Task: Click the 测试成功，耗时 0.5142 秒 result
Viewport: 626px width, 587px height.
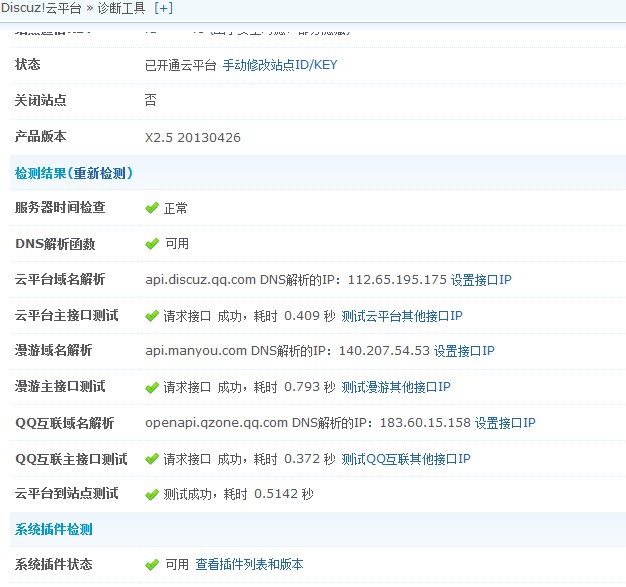Action: tap(238, 494)
